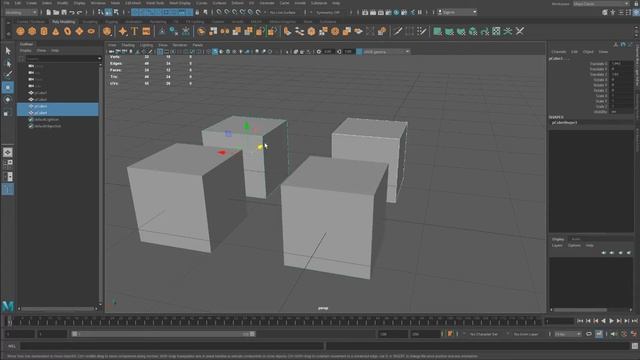Image resolution: width=640 pixels, height=360 pixels.
Task: Open the Script Editor icon by command line
Action: (x=635, y=346)
